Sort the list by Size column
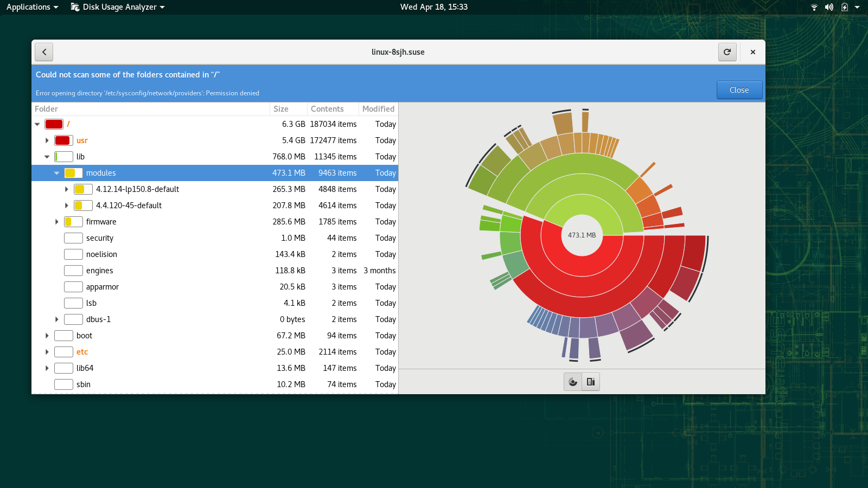 [x=281, y=109]
